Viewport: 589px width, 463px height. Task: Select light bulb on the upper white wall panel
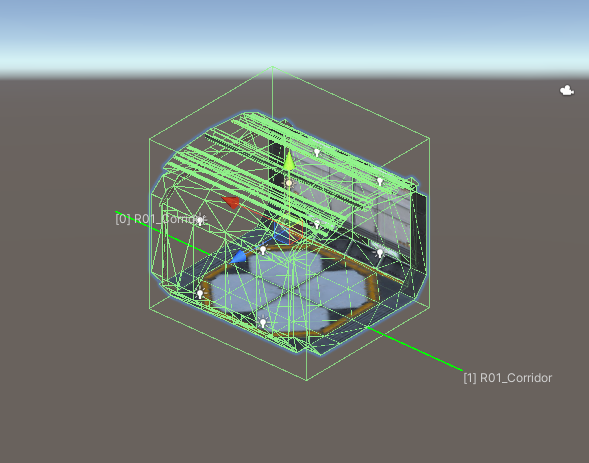[380, 182]
